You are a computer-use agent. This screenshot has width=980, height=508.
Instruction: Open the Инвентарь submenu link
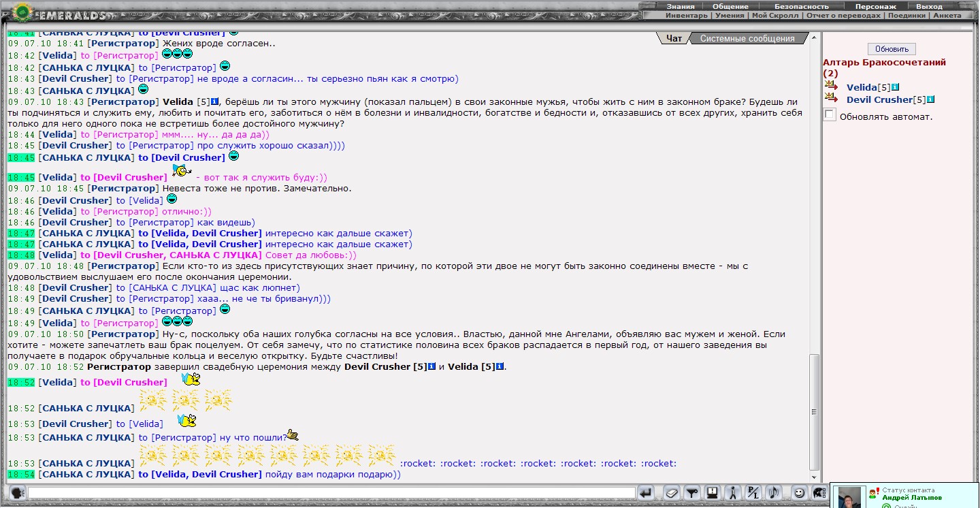coord(686,15)
